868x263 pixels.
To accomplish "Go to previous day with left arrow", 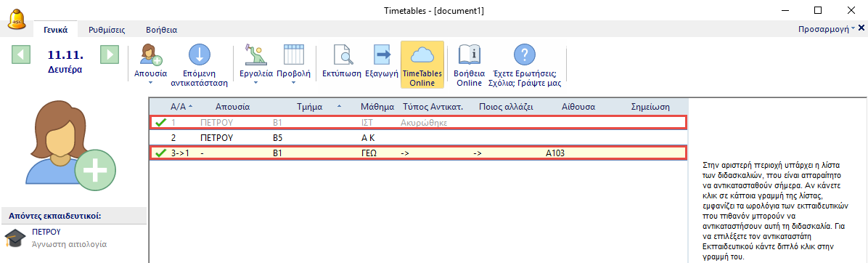I will pos(20,54).
